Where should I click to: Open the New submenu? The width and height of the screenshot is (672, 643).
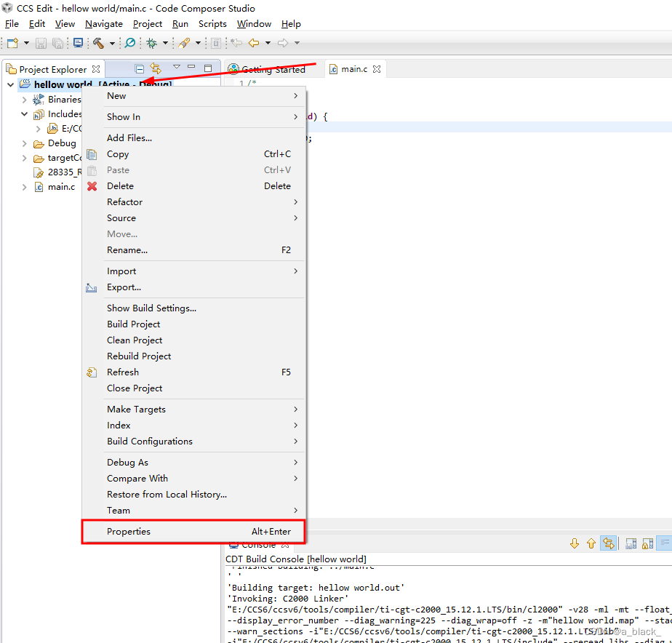(193, 96)
